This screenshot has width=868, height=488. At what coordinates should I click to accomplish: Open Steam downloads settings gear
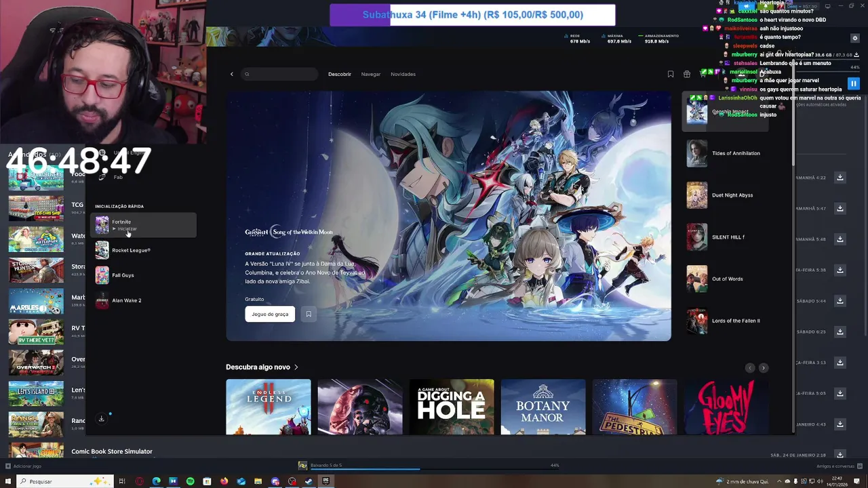coord(855,38)
